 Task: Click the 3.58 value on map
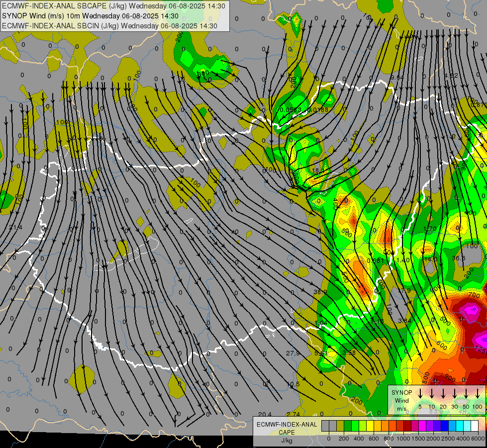pos(349,352)
